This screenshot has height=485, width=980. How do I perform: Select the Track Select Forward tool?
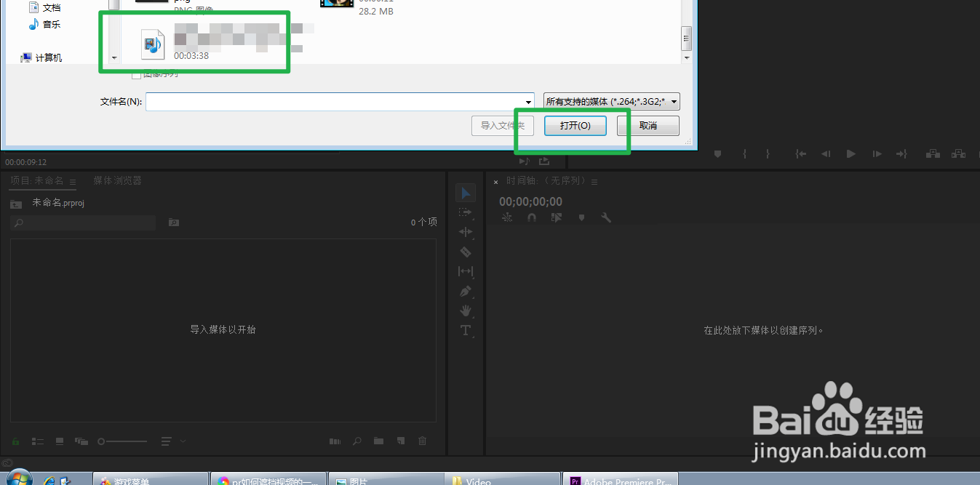(466, 212)
